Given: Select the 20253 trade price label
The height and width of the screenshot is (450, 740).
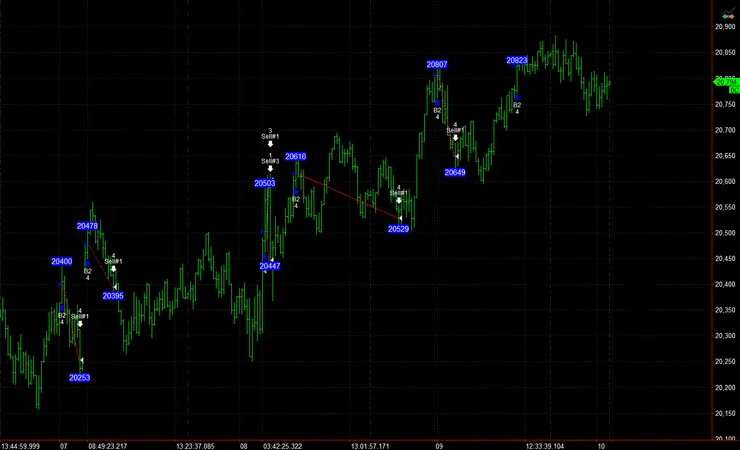Looking at the screenshot, I should pos(79,377).
